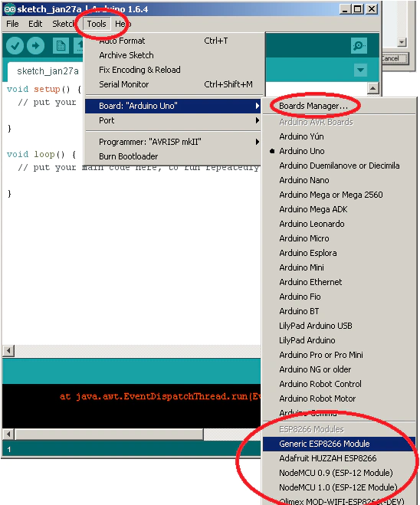Select the Arduino Esplora board
This screenshot has width=420, height=505.
point(340,253)
